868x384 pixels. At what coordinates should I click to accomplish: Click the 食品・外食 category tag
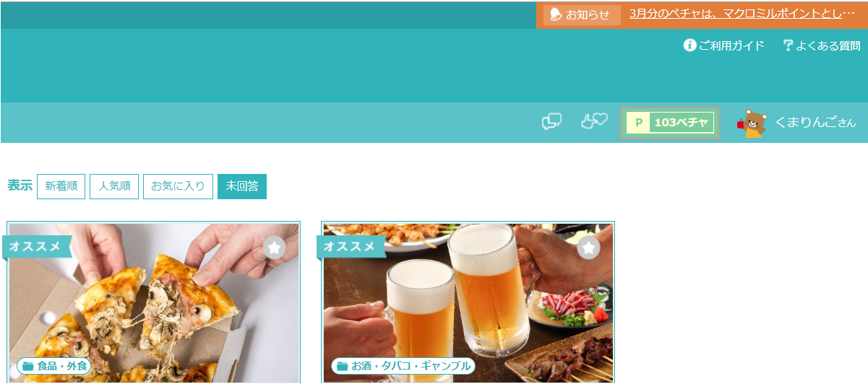coord(54,366)
